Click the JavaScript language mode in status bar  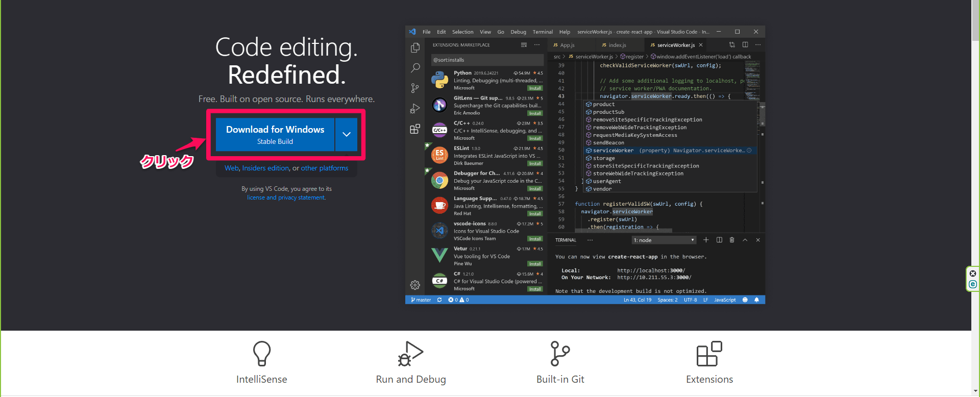pos(725,300)
